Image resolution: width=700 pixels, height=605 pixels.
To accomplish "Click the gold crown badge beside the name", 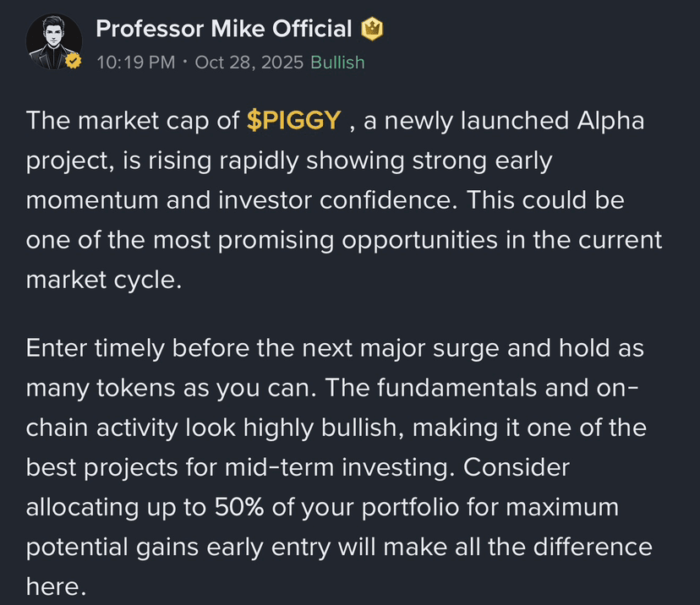I will (x=372, y=29).
